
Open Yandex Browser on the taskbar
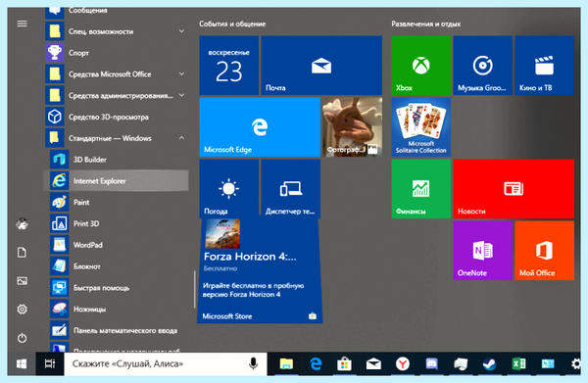point(403,363)
